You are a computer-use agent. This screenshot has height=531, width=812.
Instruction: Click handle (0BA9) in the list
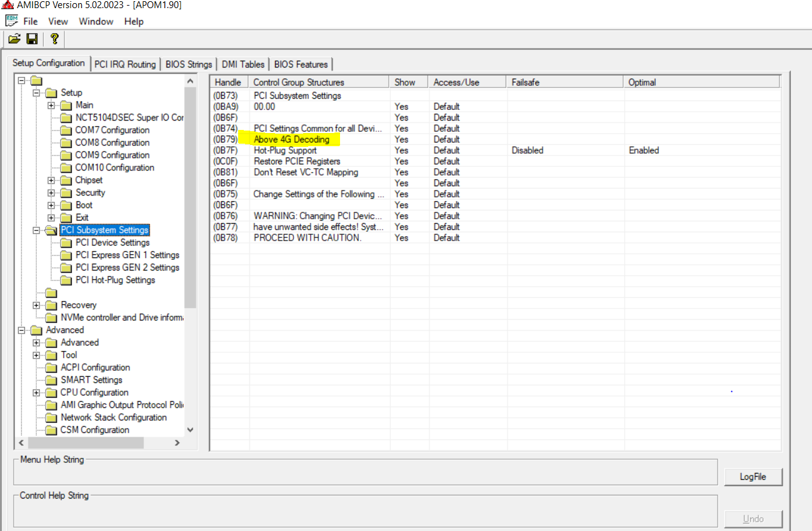226,106
